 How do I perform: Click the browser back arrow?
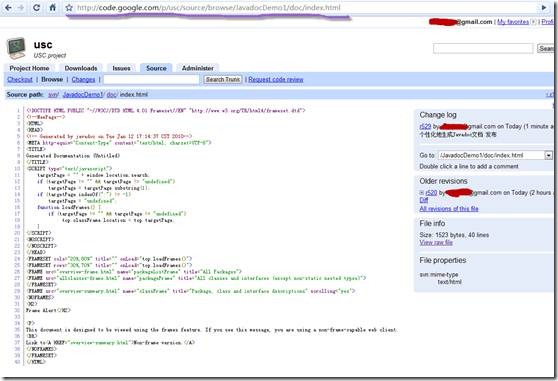pyautogui.click(x=8, y=7)
